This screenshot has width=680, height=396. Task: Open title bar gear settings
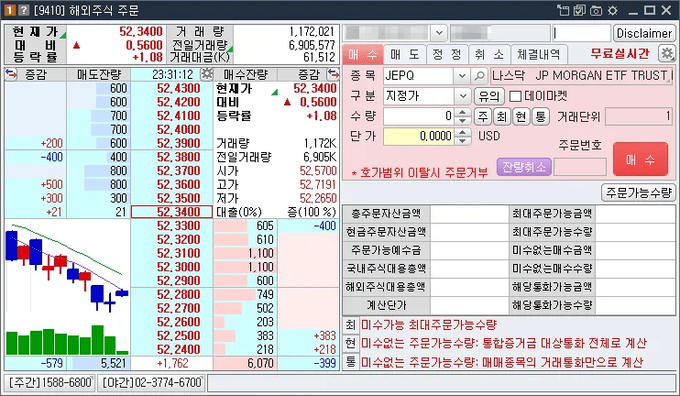pyautogui.click(x=613, y=10)
